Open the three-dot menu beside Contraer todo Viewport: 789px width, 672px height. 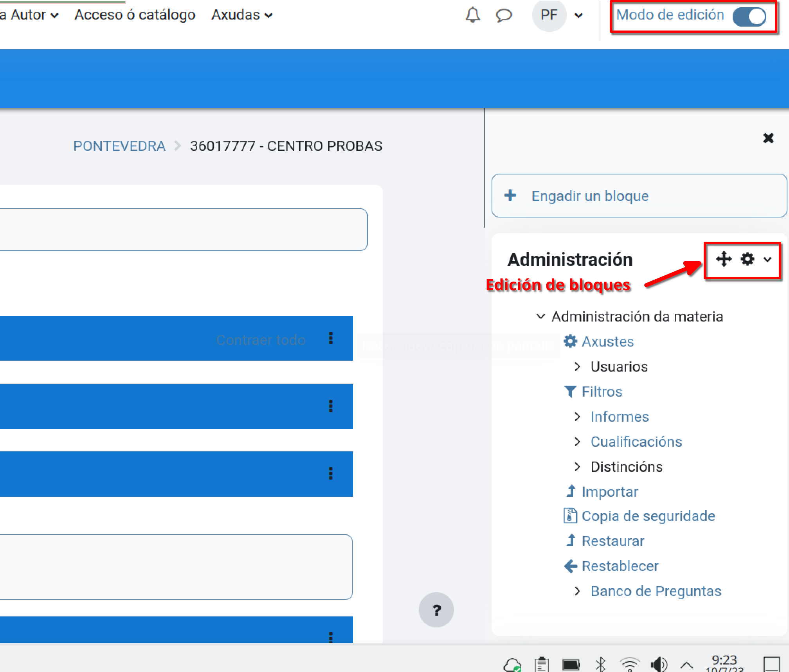point(331,338)
